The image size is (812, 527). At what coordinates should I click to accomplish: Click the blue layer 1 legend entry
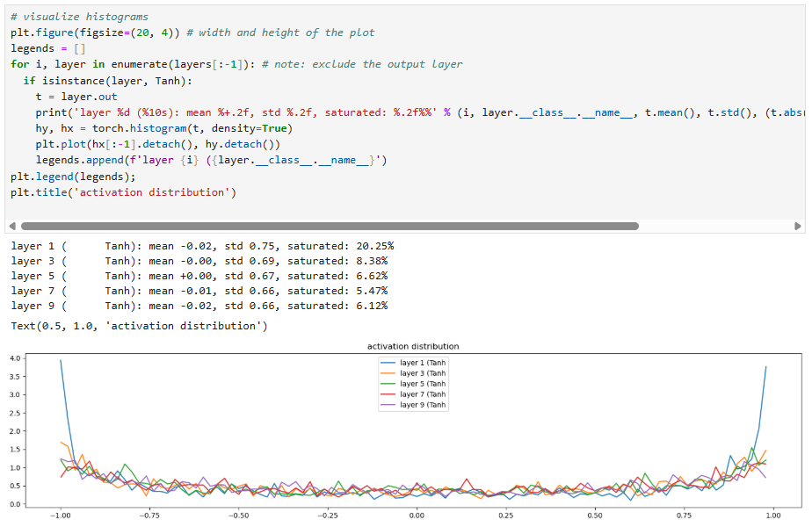(x=422, y=362)
